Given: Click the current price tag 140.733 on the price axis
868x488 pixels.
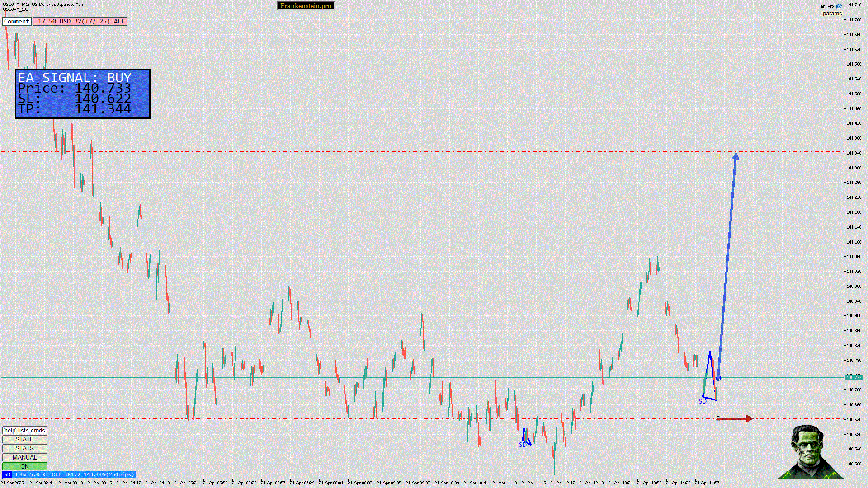Looking at the screenshot, I should [854, 377].
